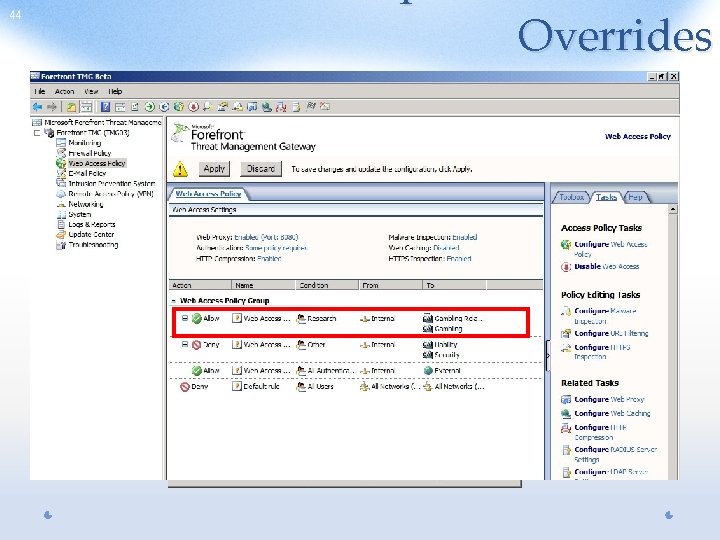Click Configure HTTP Compression link
720x540 pixels.
point(600,432)
